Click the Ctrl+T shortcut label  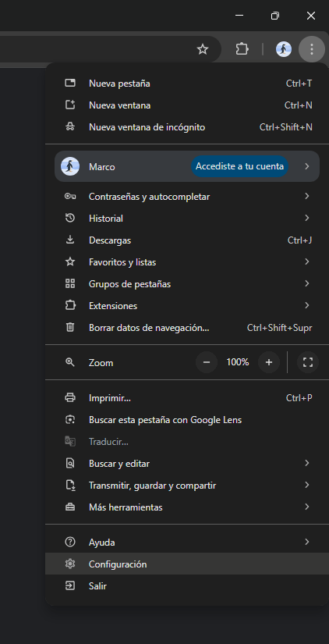pos(299,84)
